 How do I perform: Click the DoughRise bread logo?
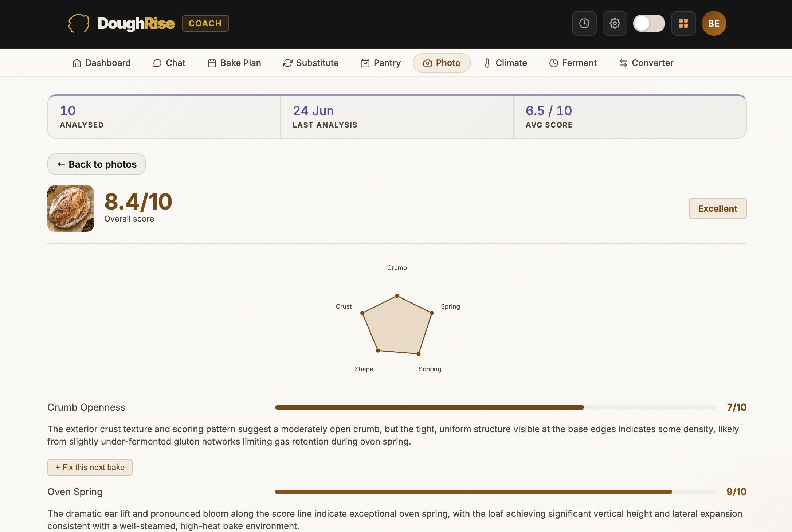click(79, 23)
